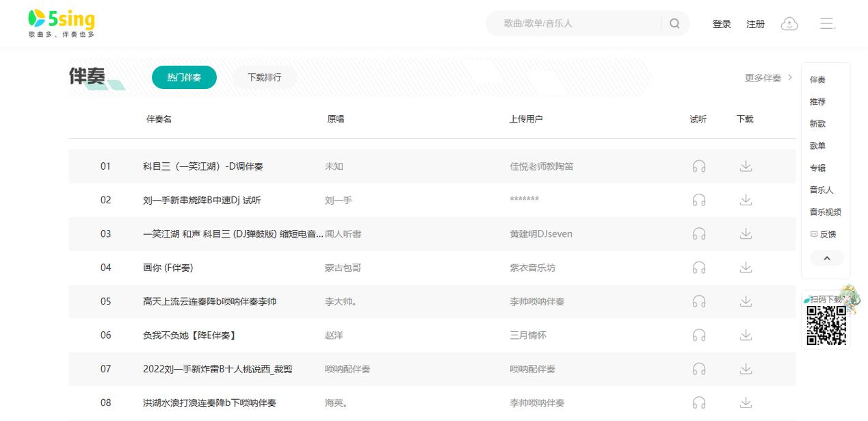
Task: Open uploader 三月情怀
Action: 528,335
